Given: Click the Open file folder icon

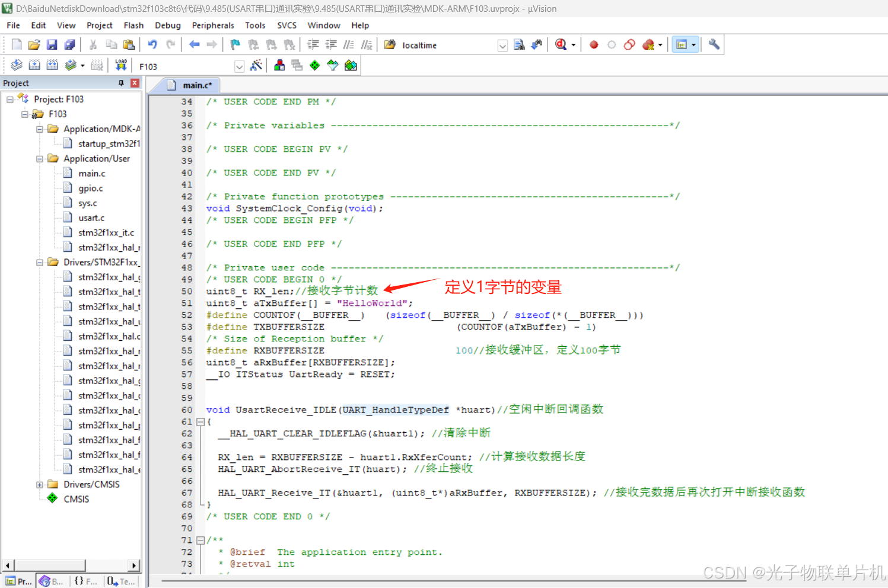Looking at the screenshot, I should [34, 45].
